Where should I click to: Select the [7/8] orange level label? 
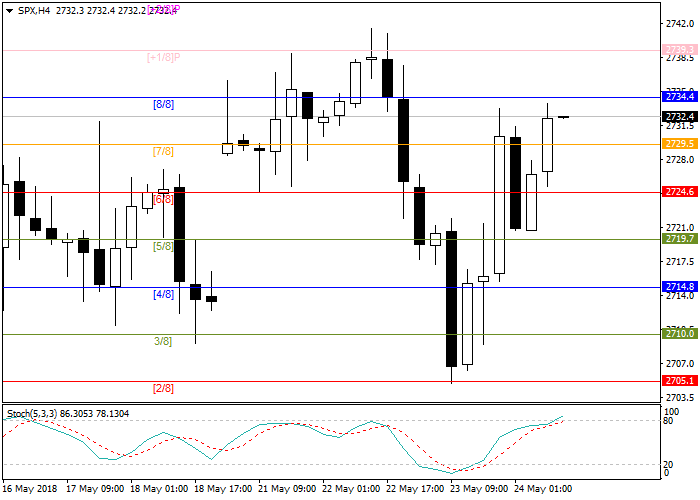163,152
